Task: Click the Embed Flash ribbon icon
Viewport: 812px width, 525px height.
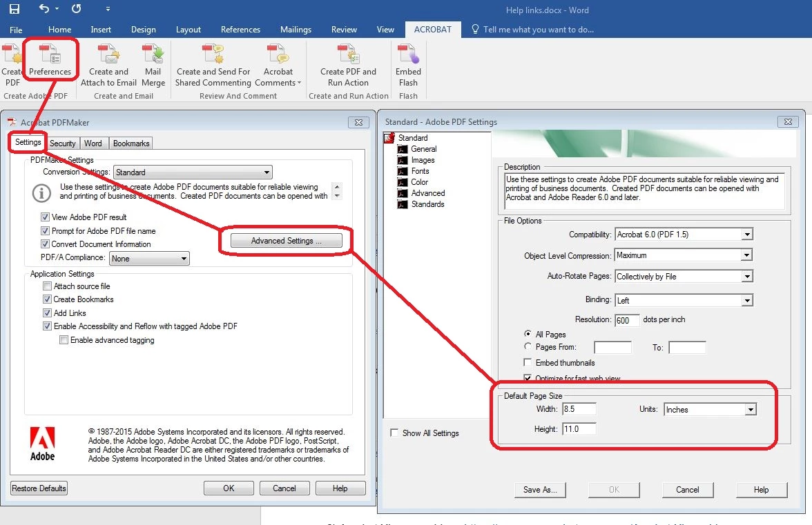Action: tap(408, 55)
